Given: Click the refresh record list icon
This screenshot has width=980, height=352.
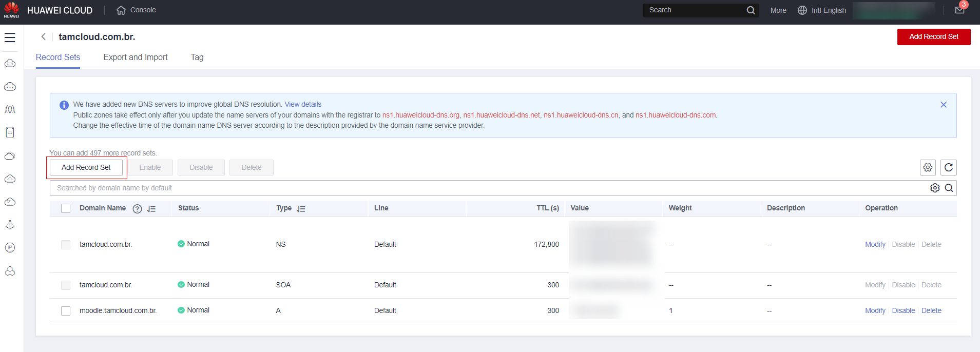Looking at the screenshot, I should (948, 167).
